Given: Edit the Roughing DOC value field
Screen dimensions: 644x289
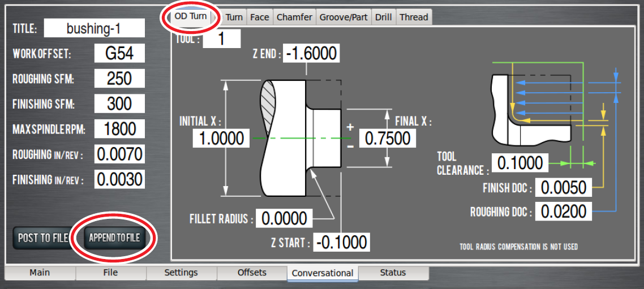Looking at the screenshot, I should pos(564,212).
